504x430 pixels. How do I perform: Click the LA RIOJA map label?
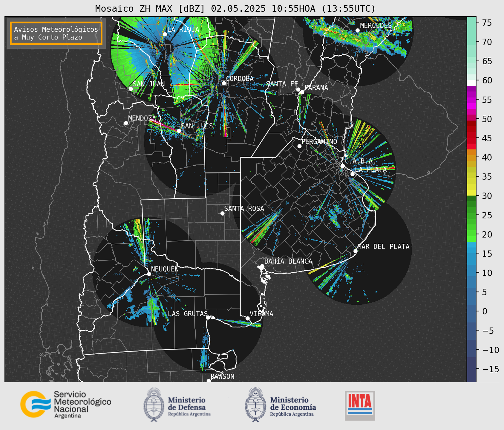point(183,29)
